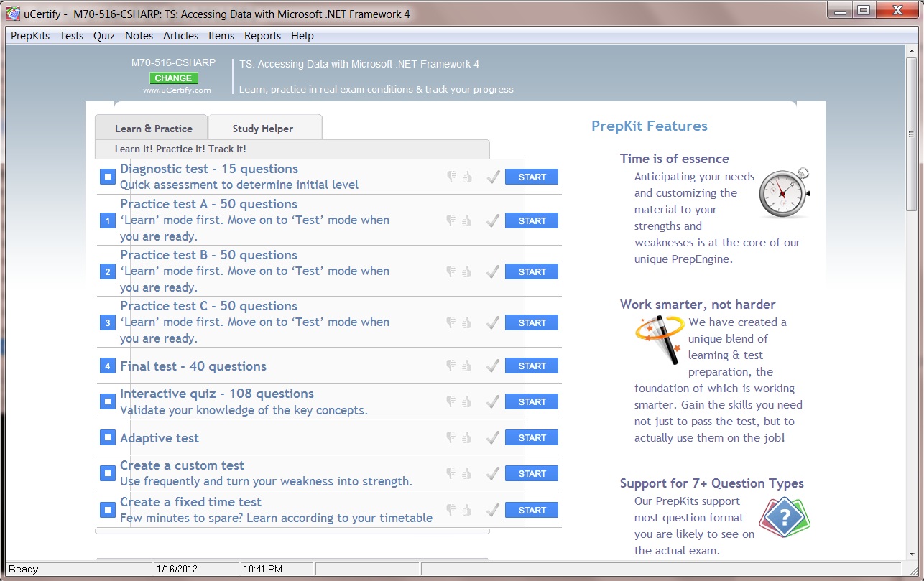Click the numbered 1 icon beside Practice test A
Image resolution: width=924 pixels, height=581 pixels.
point(108,220)
